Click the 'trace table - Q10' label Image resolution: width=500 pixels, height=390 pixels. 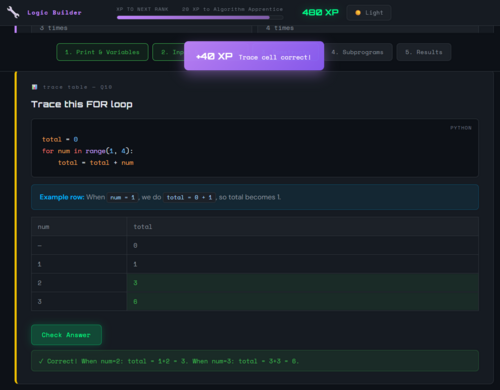tap(77, 87)
